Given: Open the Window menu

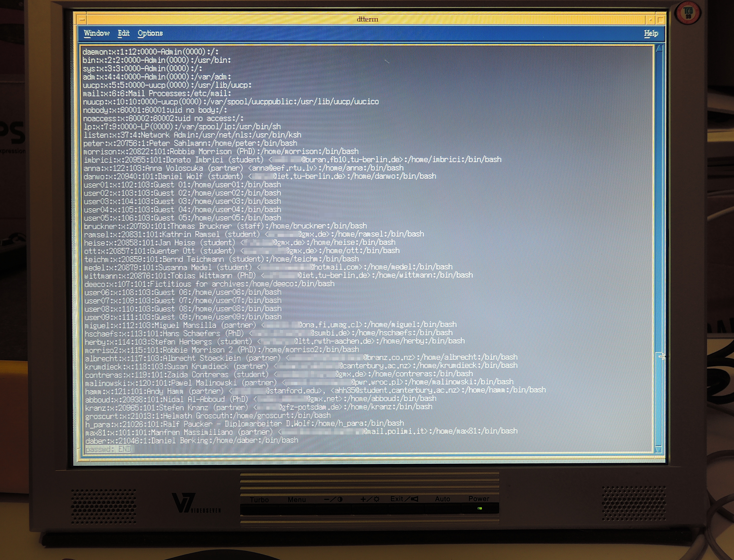Looking at the screenshot, I should [x=96, y=33].
